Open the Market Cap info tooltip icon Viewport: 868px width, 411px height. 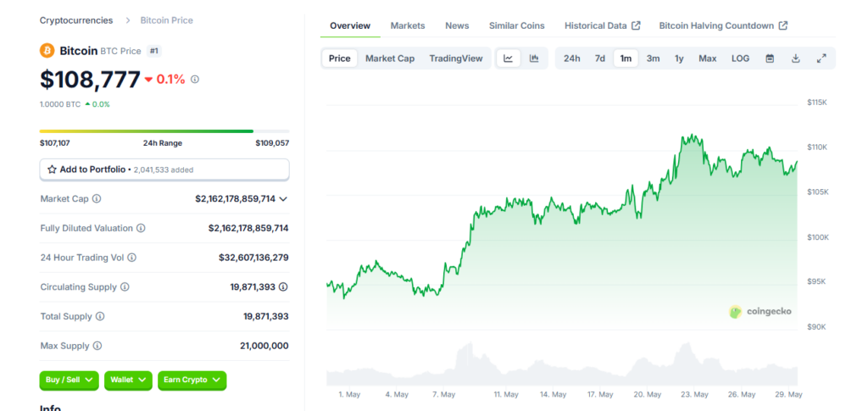tap(97, 198)
